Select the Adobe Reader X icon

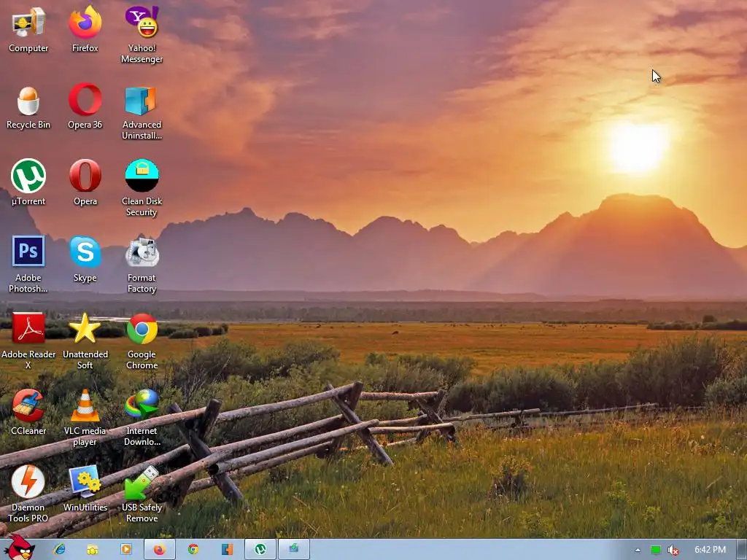tap(28, 341)
